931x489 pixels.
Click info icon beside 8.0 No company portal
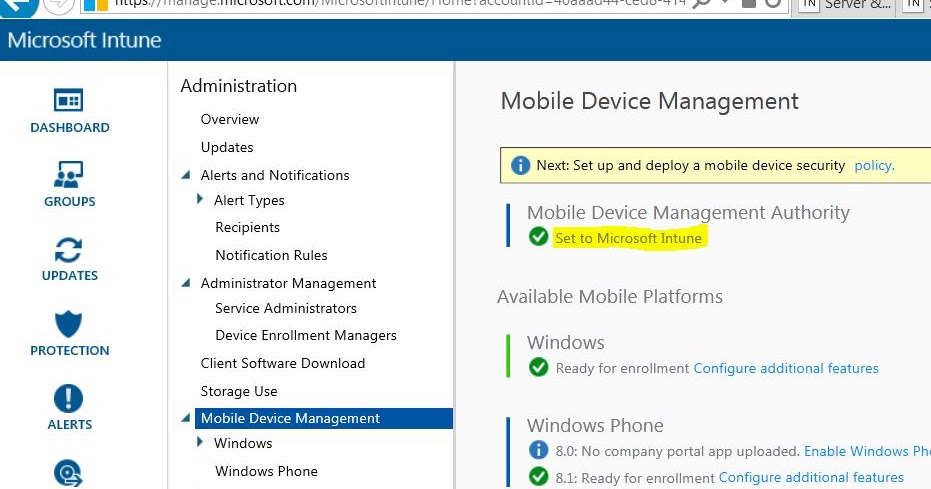point(538,450)
